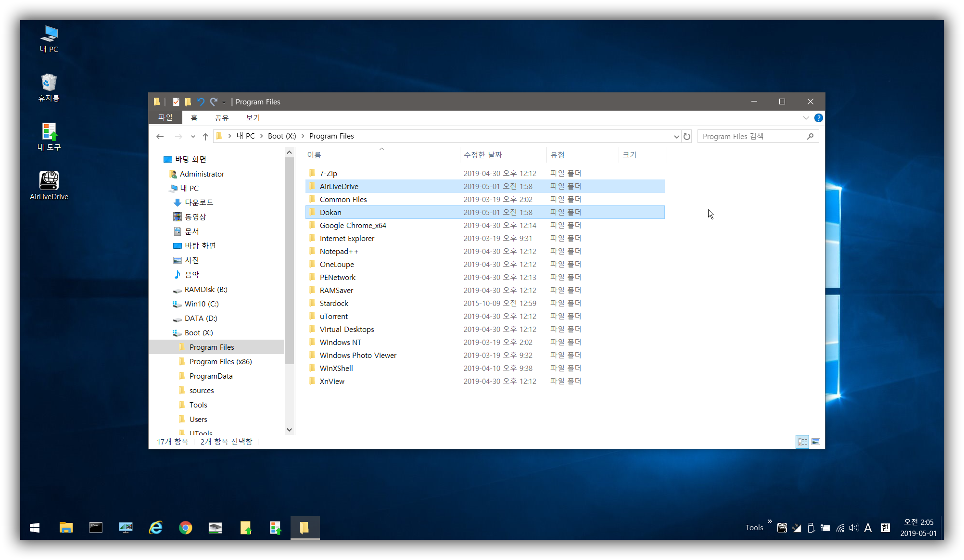Sort by the 유형 column header
This screenshot has height=560, width=964.
click(x=558, y=155)
